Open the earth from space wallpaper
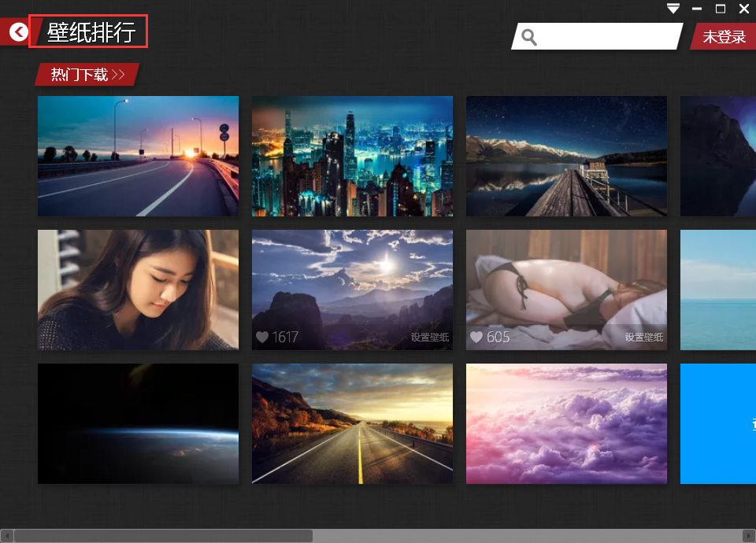This screenshot has height=543, width=756. pos(138,423)
